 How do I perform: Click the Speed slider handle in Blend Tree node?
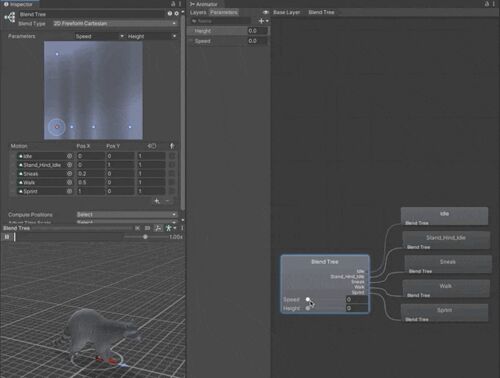(x=308, y=299)
